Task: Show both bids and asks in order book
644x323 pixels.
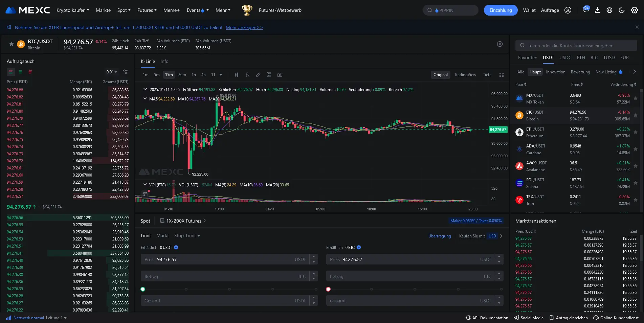Action: click(x=10, y=72)
